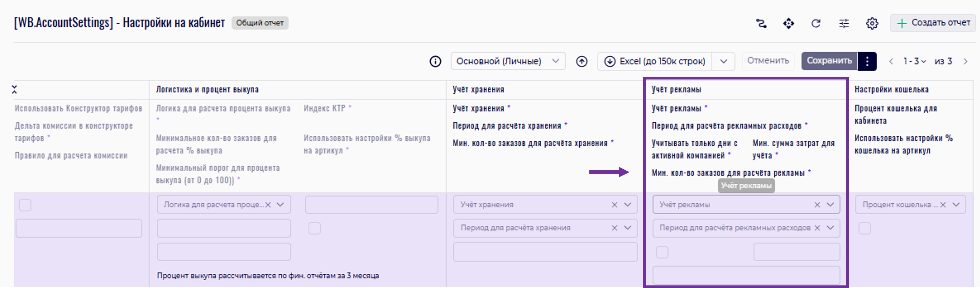Open the arrow next to Excel export
980x288 pixels.
click(x=723, y=61)
